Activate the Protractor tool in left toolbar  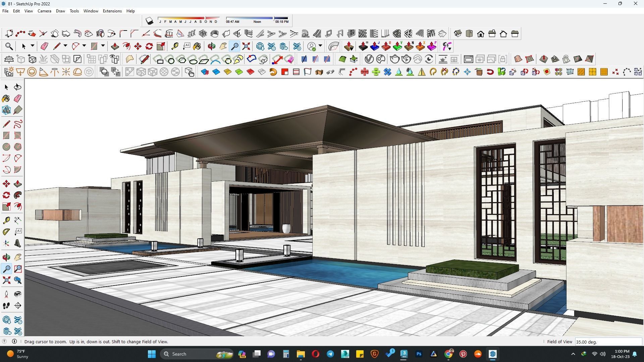pyautogui.click(x=6, y=232)
